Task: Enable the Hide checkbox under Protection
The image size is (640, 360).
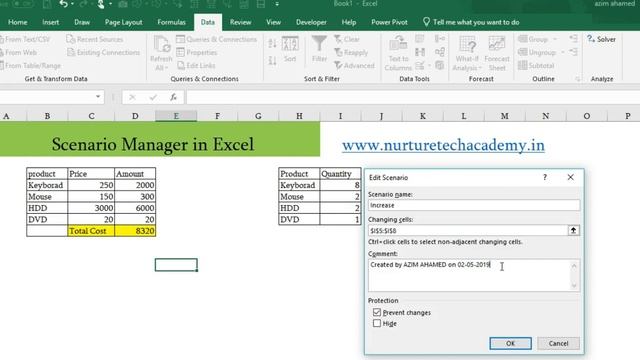Action: click(377, 323)
